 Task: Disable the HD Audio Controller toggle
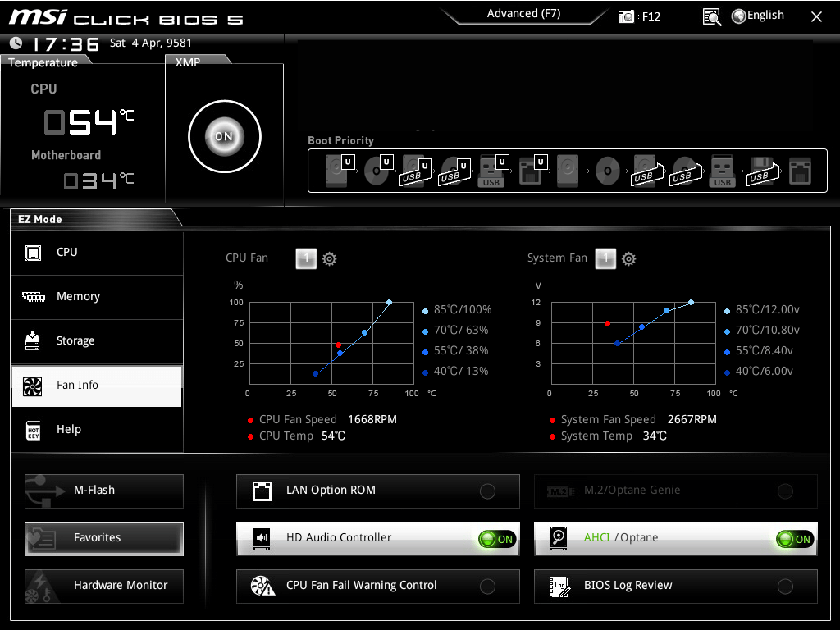[x=497, y=539]
